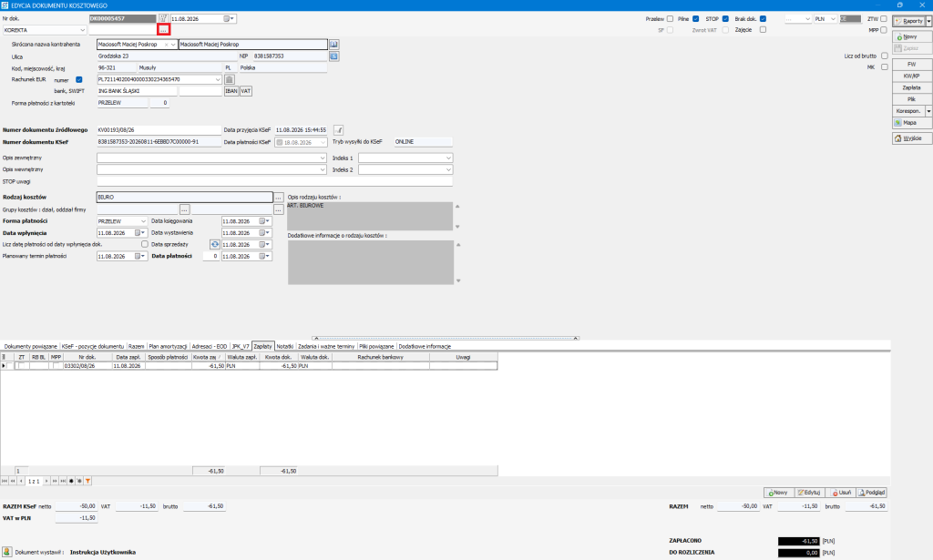
Task: Click the KW/KP button
Action: 911,76
